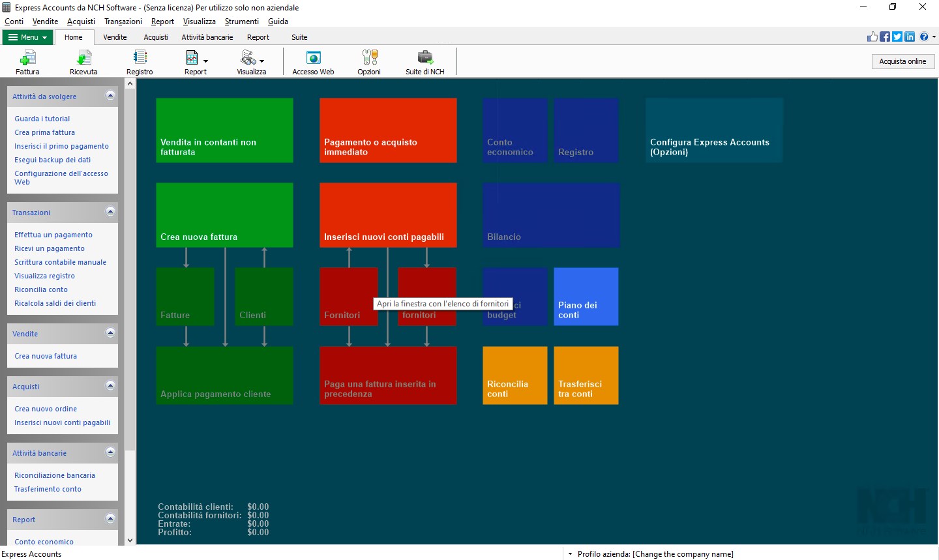This screenshot has width=939, height=560.
Task: Click the red Pagamento o acquisto immediato tile
Action: pyautogui.click(x=388, y=130)
